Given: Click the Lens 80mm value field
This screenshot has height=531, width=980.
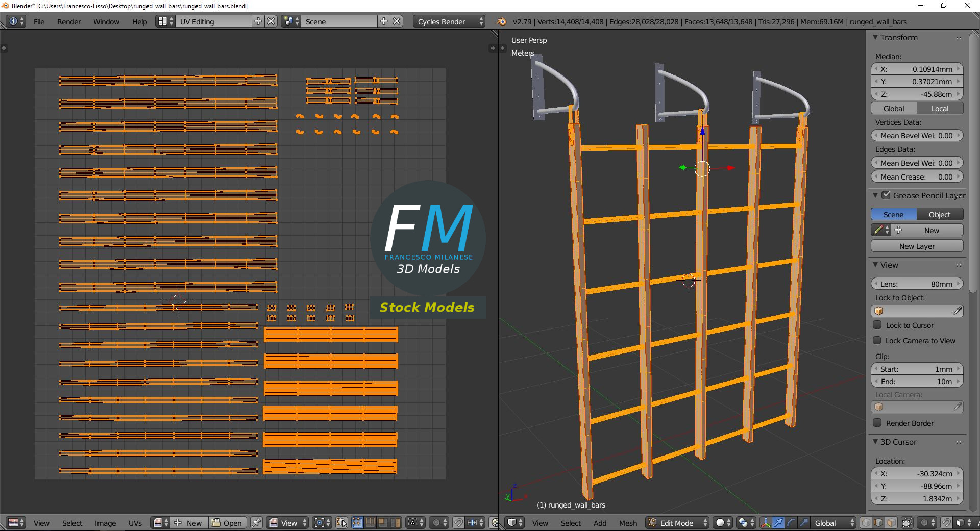Looking at the screenshot, I should [917, 284].
